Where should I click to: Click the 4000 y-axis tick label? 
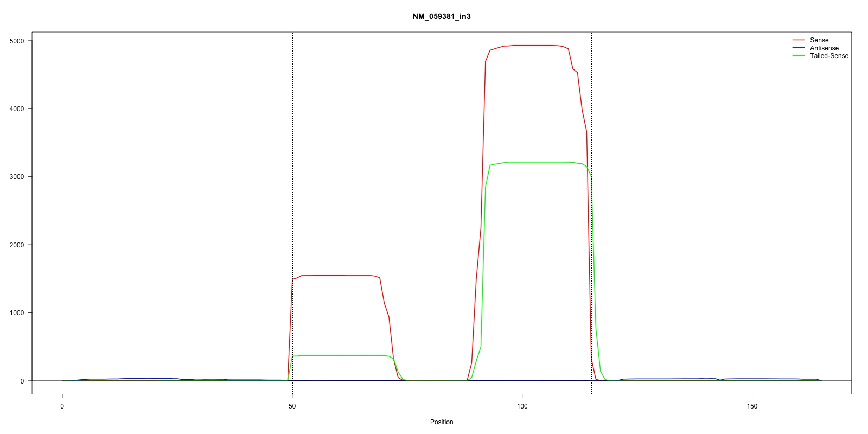pyautogui.click(x=17, y=109)
